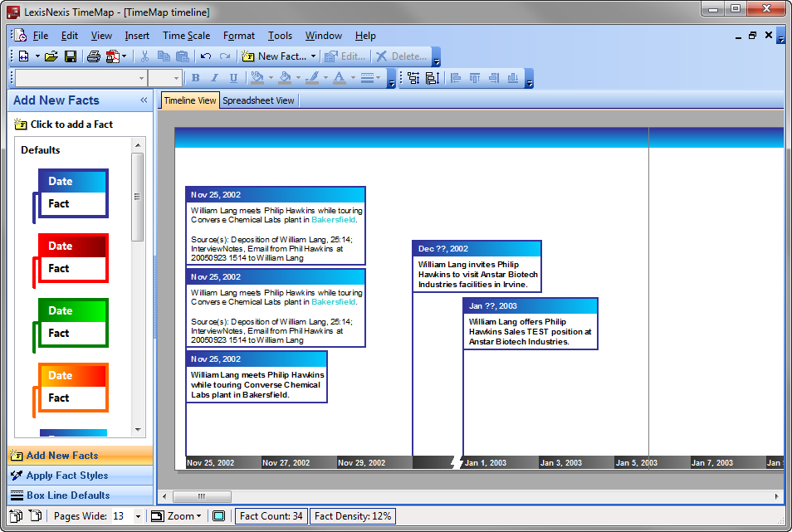Click the teal screen icon in status bar
The image size is (792, 532).
(218, 516)
